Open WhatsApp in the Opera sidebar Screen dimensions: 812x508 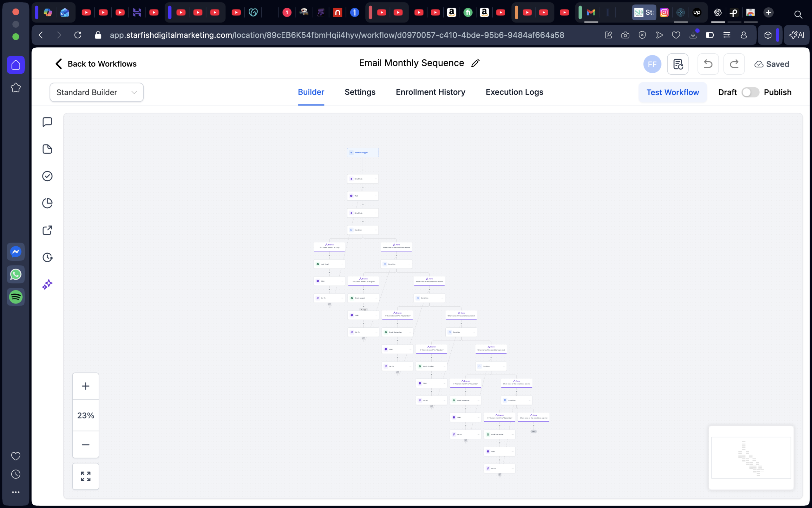[16, 275]
